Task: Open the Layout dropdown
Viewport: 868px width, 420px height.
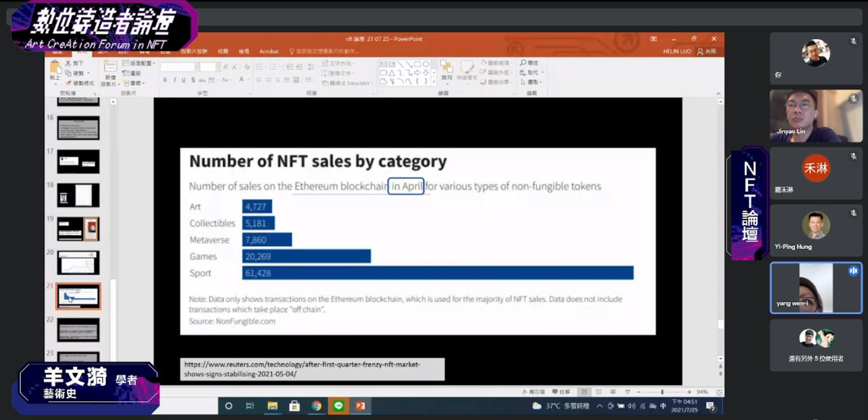Action: tap(139, 63)
